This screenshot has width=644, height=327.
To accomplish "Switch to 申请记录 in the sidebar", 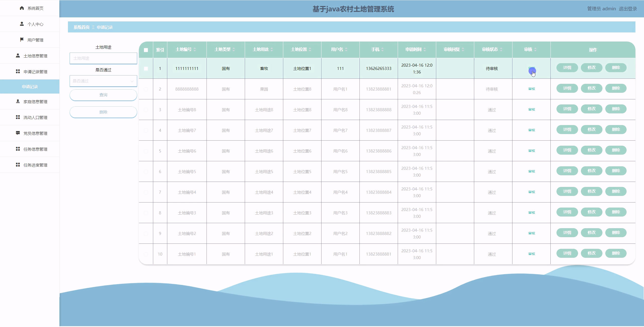I will (29, 86).
